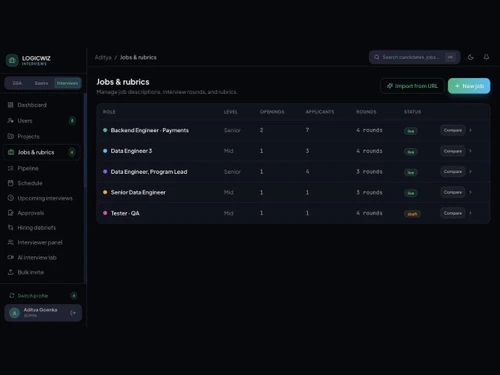Open Projects sidebar item
The height and width of the screenshot is (375, 500).
tap(43, 136)
